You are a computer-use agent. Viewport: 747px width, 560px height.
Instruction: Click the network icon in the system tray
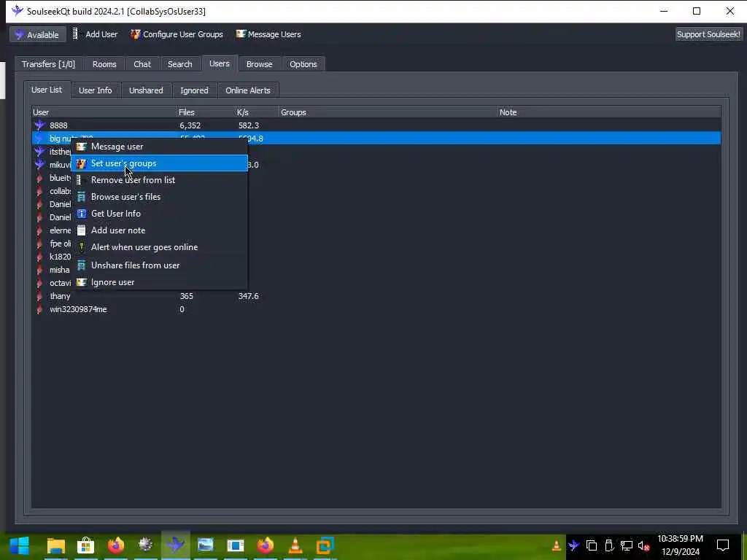point(626,545)
